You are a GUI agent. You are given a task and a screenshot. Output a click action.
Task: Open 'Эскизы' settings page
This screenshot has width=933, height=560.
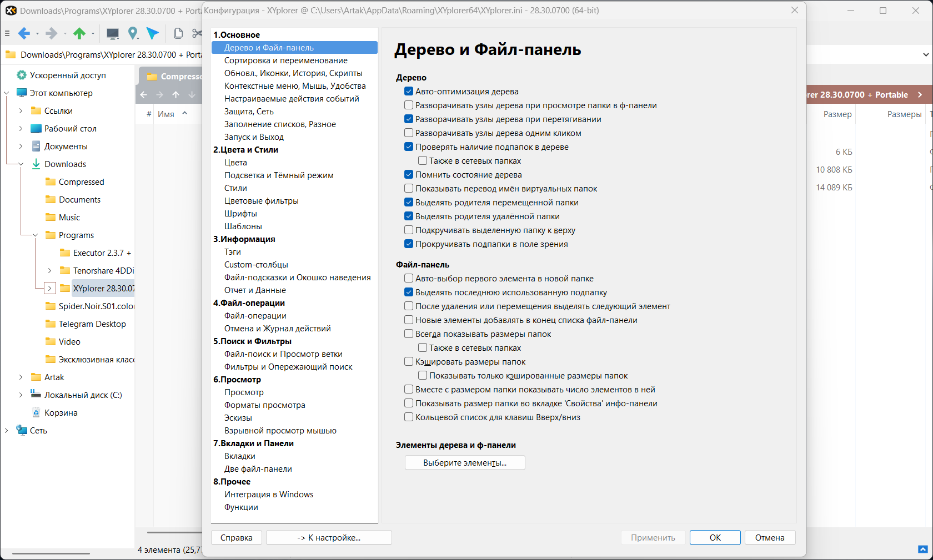[238, 418]
